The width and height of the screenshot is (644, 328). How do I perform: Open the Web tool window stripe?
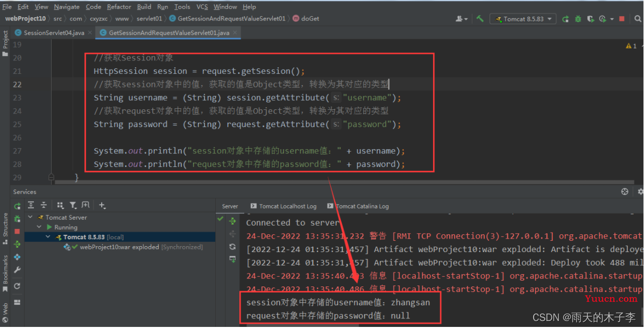[x=5, y=313]
